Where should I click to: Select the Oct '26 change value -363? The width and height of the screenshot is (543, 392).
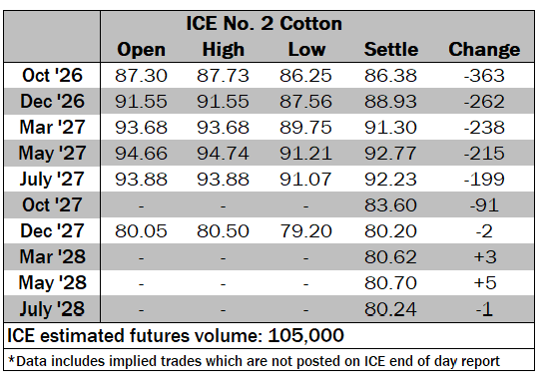[x=484, y=76]
